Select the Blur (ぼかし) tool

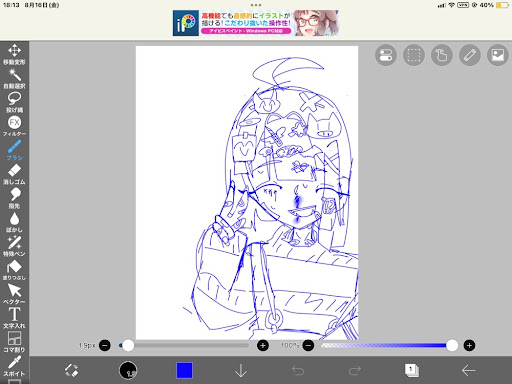coord(14,222)
